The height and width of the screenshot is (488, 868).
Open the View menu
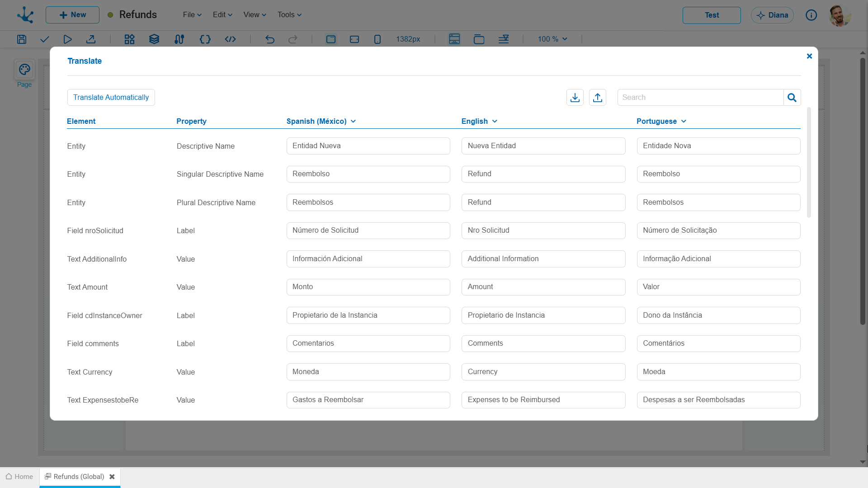pyautogui.click(x=255, y=15)
